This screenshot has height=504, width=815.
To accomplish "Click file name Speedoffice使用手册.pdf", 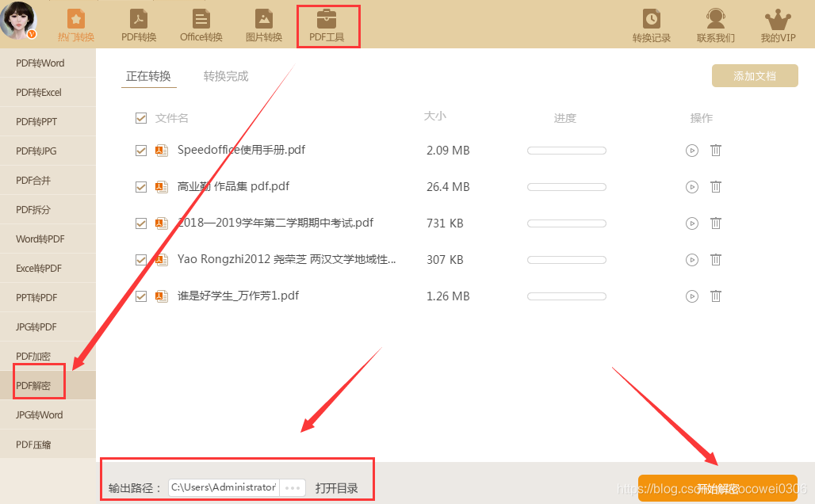I will (x=241, y=150).
